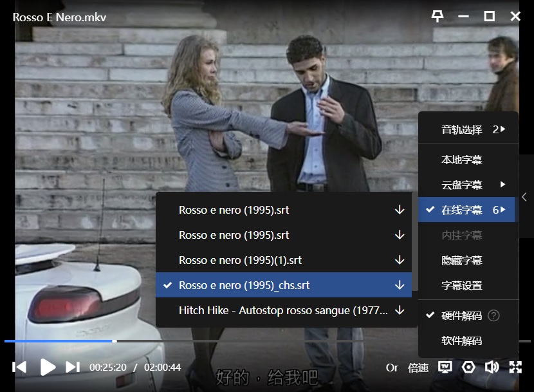This screenshot has height=392, width=534.
Task: Pin the player window on top
Action: [437, 16]
